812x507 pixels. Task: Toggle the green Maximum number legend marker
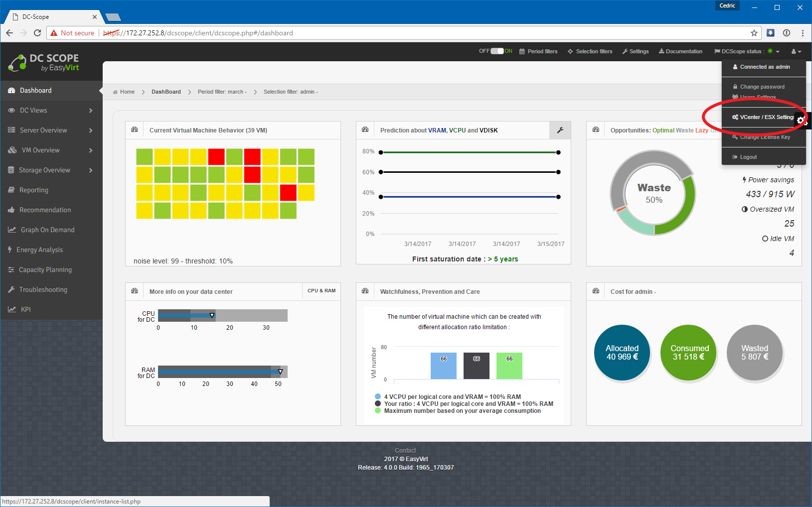point(378,411)
